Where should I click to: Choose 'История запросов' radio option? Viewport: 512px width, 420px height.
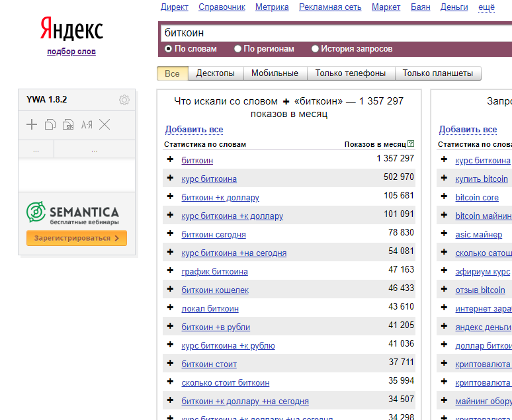[315, 49]
